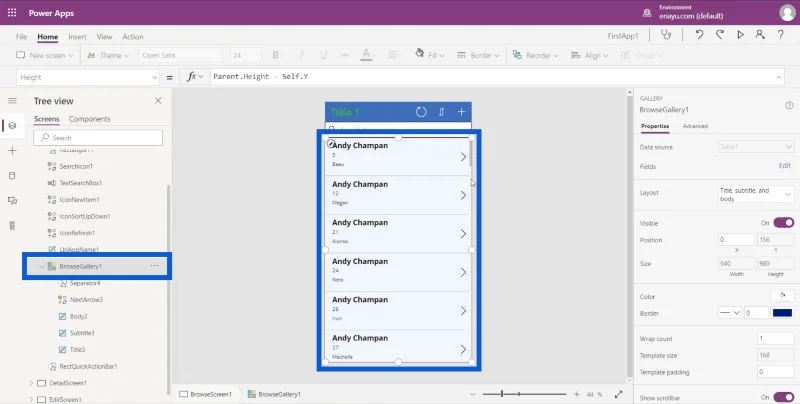Open the Layout dropdown
Image resolution: width=800 pixels, height=404 pixels.
click(756, 194)
